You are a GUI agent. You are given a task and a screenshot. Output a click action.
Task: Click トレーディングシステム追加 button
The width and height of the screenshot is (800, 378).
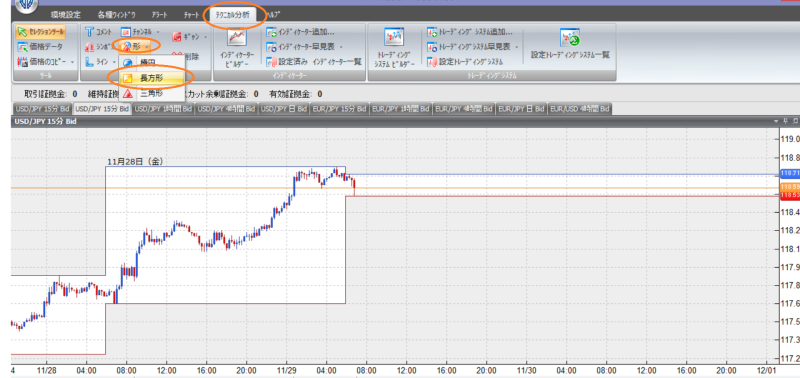(469, 32)
